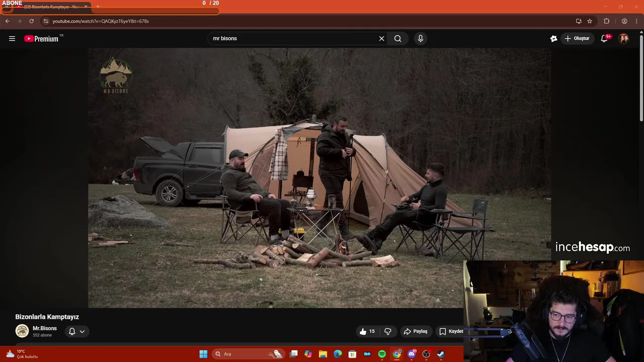Click the Paylaş share button

pos(416,331)
